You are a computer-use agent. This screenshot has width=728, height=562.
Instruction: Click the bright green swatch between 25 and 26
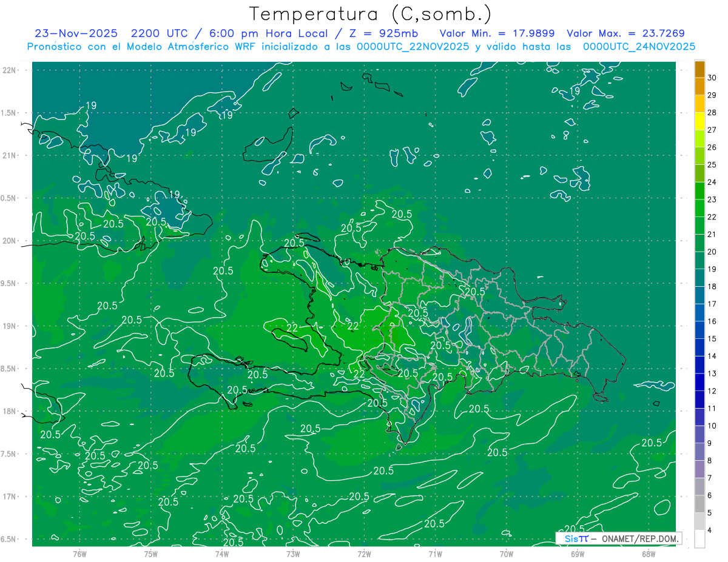(699, 156)
